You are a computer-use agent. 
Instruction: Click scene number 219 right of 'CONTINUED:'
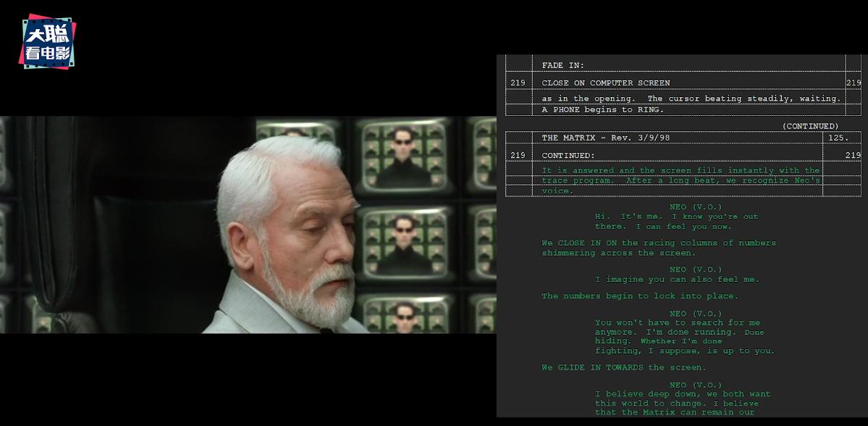(x=854, y=155)
